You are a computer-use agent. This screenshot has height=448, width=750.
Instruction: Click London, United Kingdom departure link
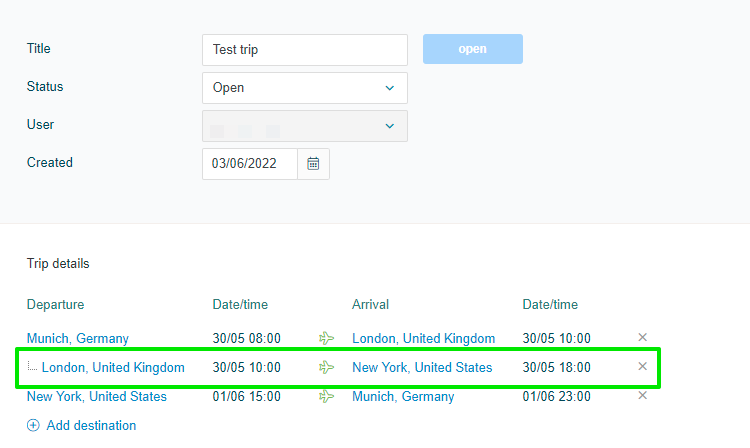pos(113,368)
